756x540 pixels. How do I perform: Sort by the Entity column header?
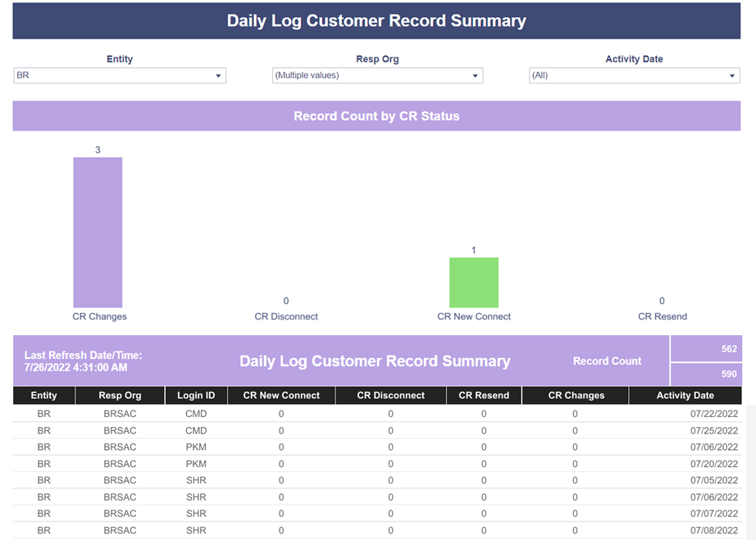[44, 395]
